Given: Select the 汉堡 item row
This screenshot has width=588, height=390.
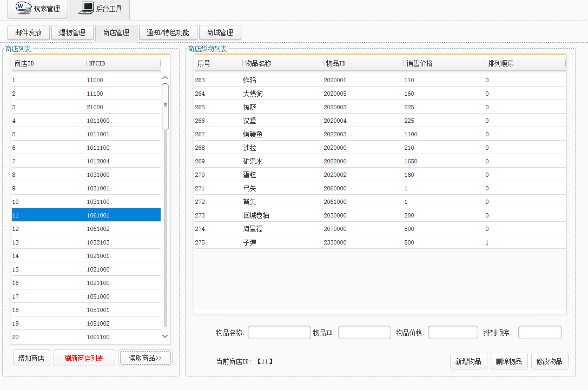Looking at the screenshot, I should 380,121.
